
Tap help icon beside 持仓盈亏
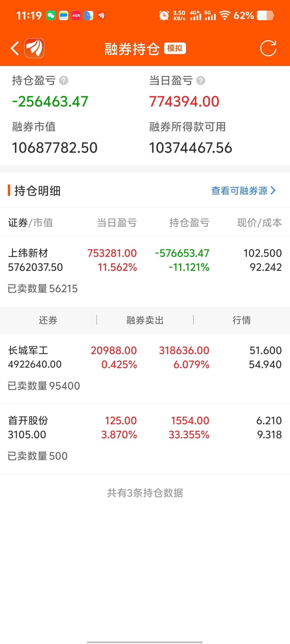64,81
